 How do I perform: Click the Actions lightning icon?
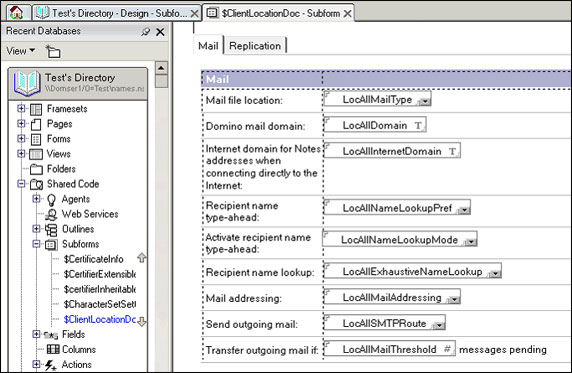click(50, 365)
